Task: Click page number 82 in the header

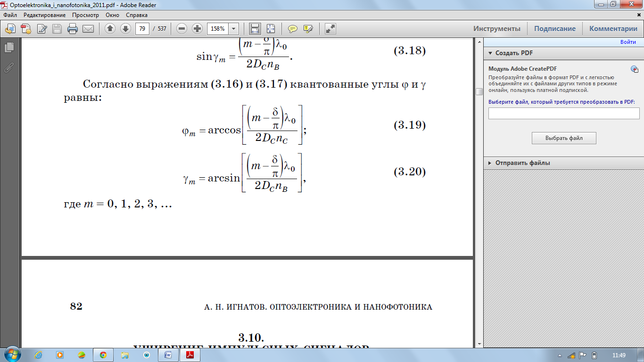Action: pyautogui.click(x=76, y=306)
